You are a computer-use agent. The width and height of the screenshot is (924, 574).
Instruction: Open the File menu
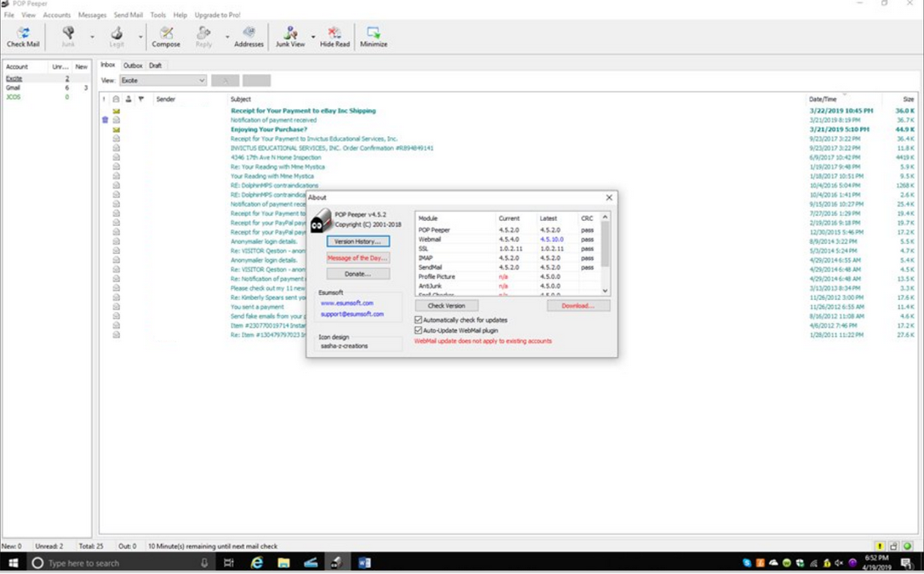(9, 15)
